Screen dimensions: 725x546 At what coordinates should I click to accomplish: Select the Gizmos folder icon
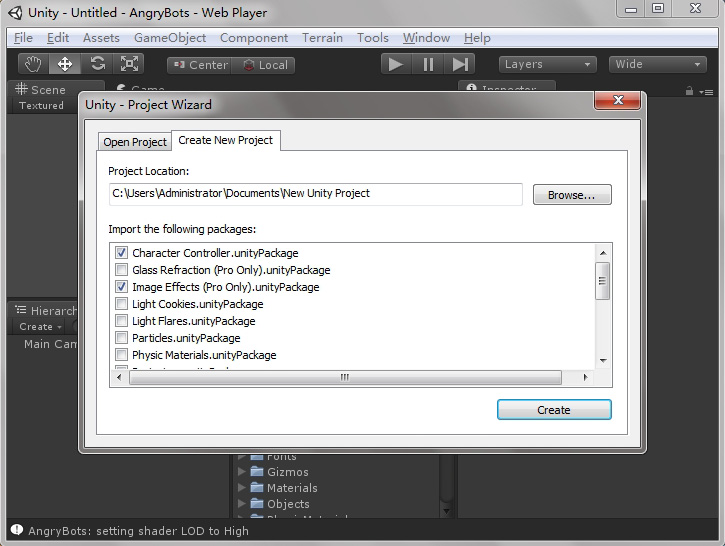pos(257,471)
